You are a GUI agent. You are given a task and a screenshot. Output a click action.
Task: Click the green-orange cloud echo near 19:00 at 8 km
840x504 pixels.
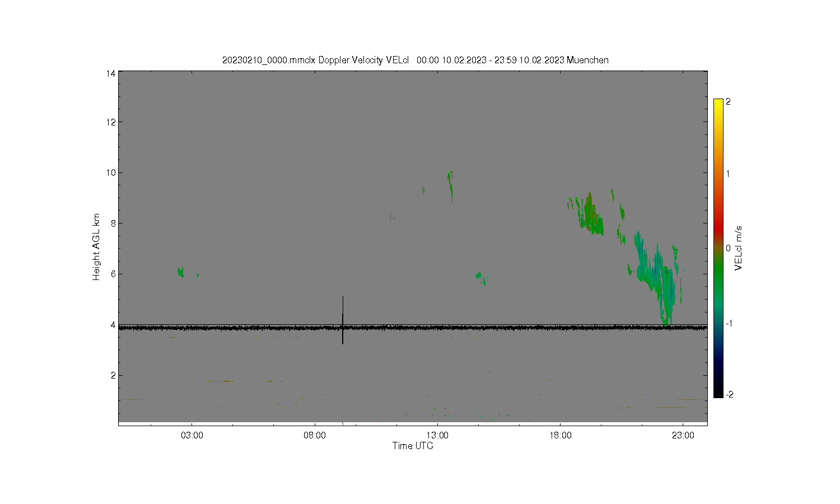(590, 214)
